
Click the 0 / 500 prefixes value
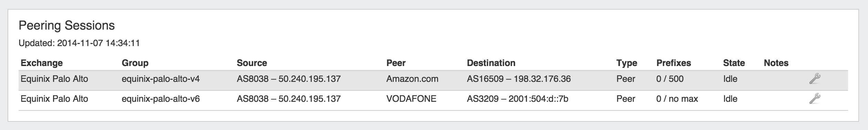670,79
